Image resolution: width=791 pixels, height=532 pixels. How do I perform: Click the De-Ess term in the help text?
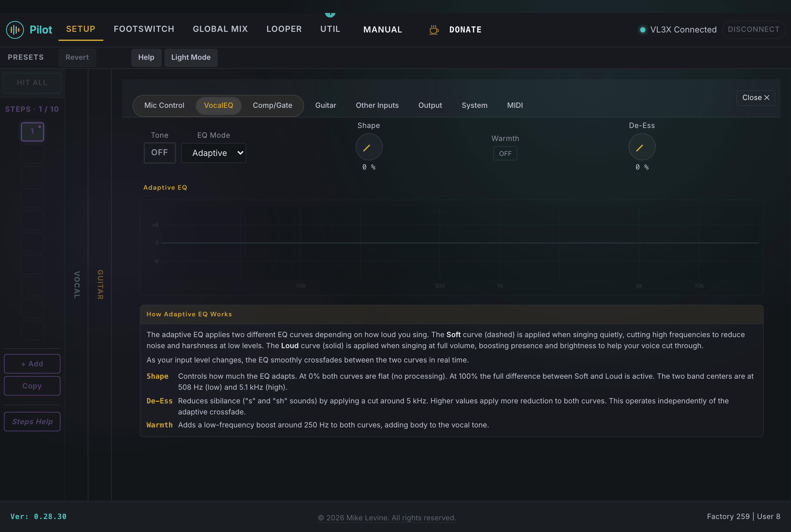159,401
